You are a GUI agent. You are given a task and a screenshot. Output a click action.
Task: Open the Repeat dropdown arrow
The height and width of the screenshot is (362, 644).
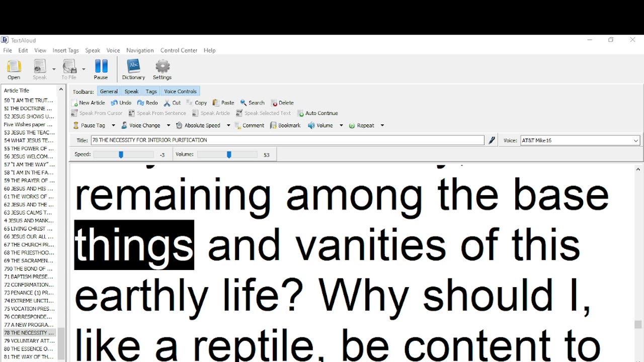382,125
